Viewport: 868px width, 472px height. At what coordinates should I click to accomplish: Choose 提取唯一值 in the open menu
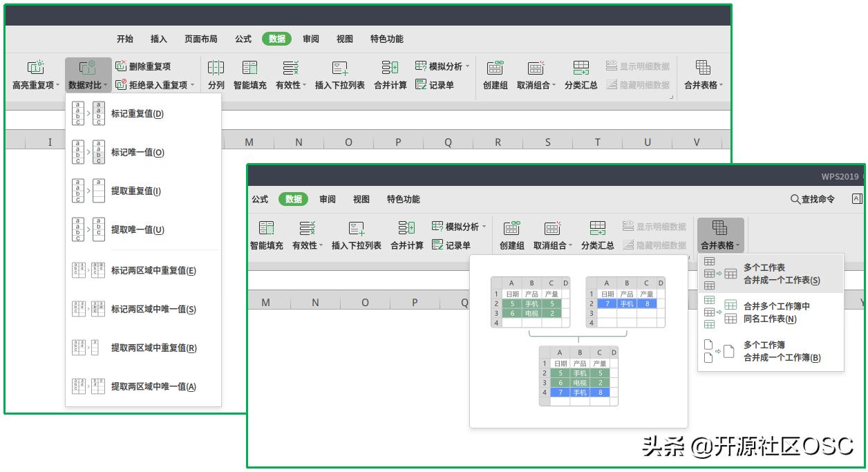click(135, 229)
